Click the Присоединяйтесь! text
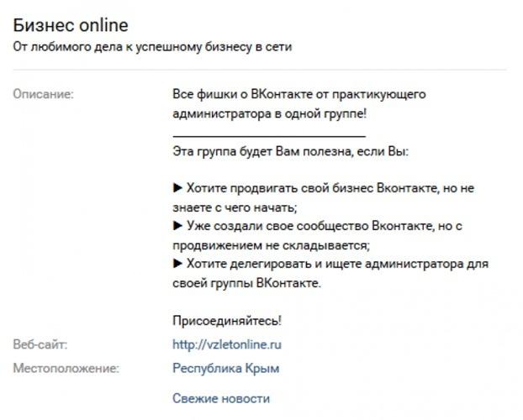 coord(227,321)
